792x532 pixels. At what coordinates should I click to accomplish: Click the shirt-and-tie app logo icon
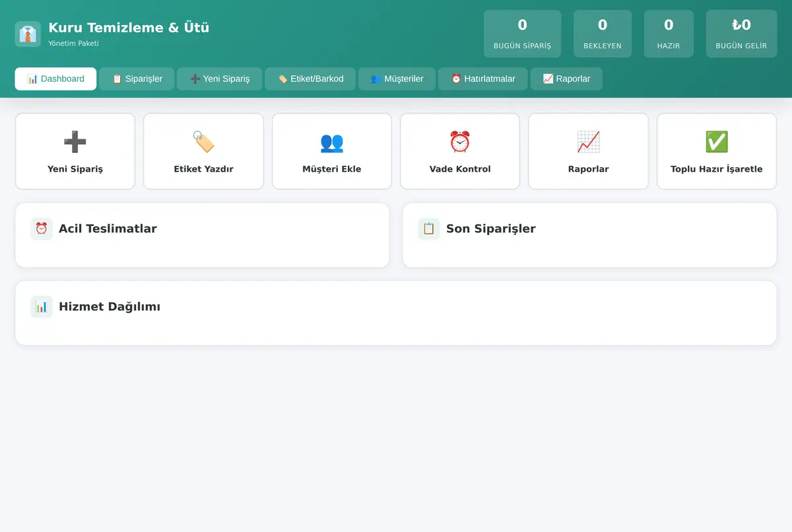click(28, 34)
